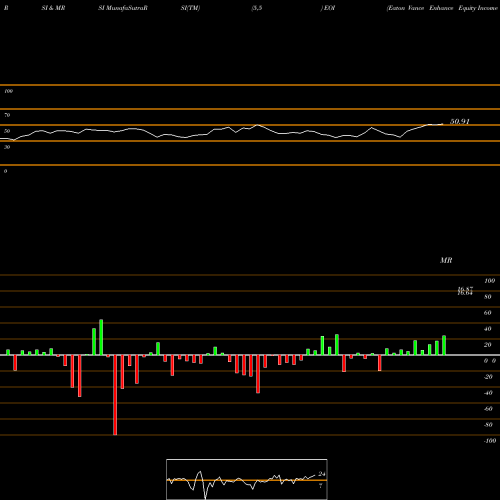500x500 pixels.
Task: Click the MR axis label 20
Action: click(x=488, y=345)
